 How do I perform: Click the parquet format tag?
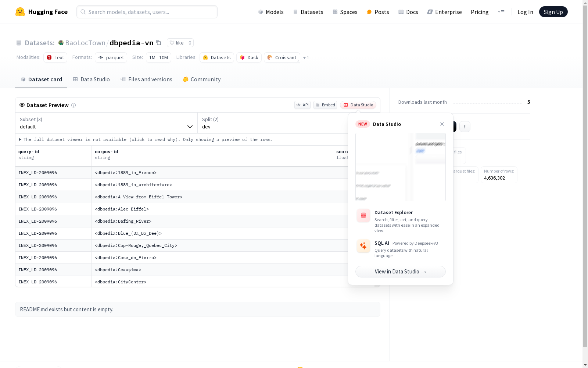click(x=111, y=57)
